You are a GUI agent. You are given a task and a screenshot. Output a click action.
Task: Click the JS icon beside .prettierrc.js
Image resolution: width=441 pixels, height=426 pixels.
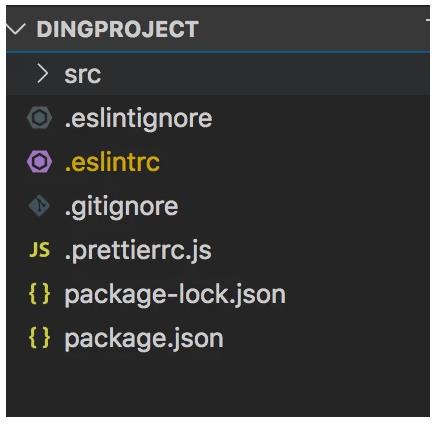(40, 250)
